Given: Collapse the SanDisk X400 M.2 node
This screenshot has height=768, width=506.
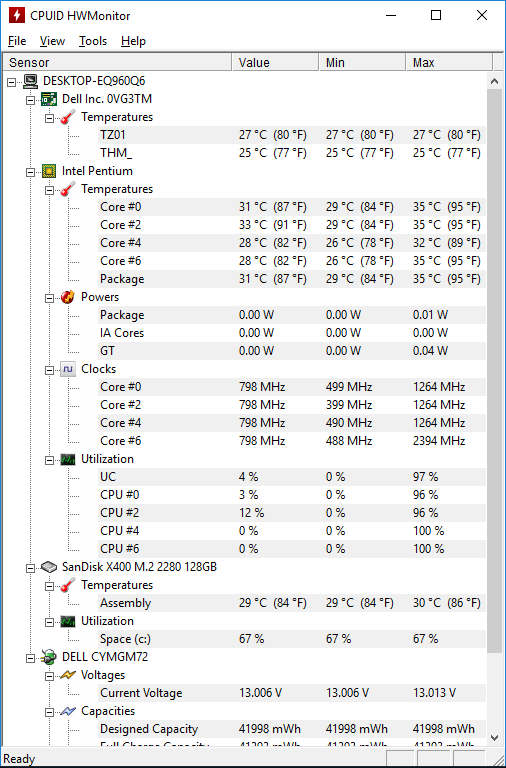Looking at the screenshot, I should 30,568.
